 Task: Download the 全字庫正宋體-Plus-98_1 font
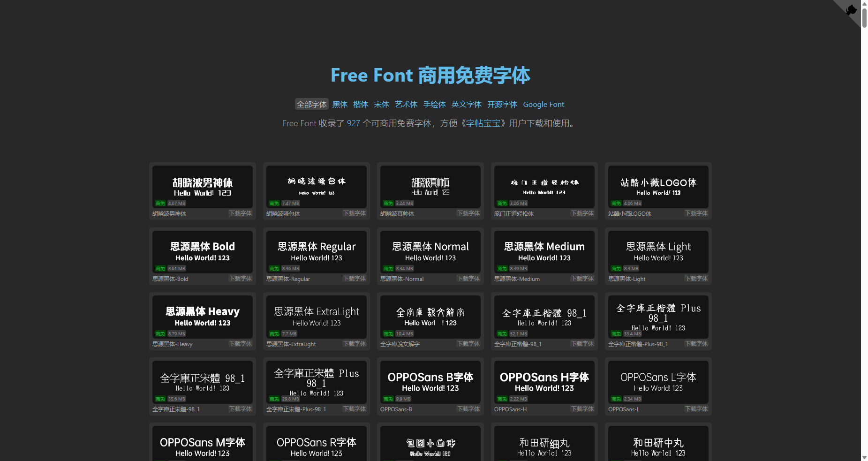[355, 409]
